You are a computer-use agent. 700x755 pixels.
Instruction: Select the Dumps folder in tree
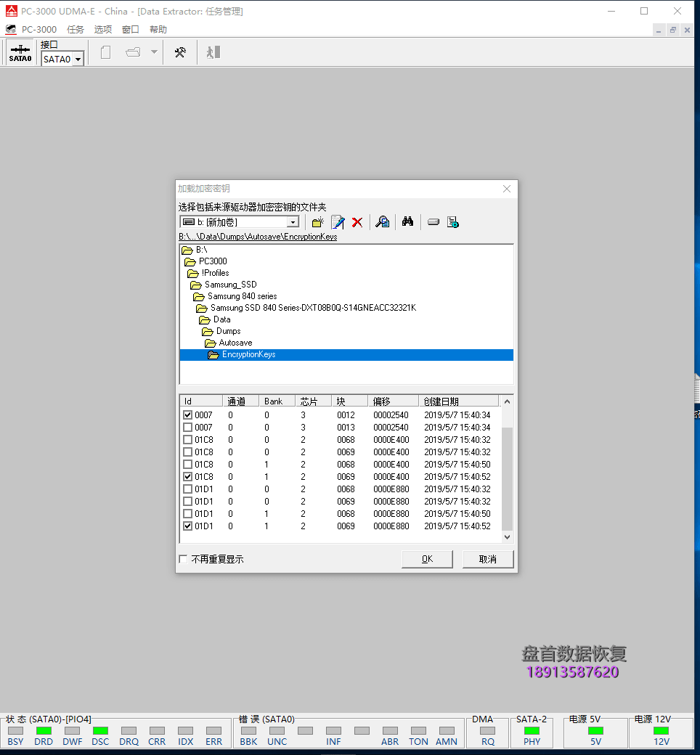[228, 331]
